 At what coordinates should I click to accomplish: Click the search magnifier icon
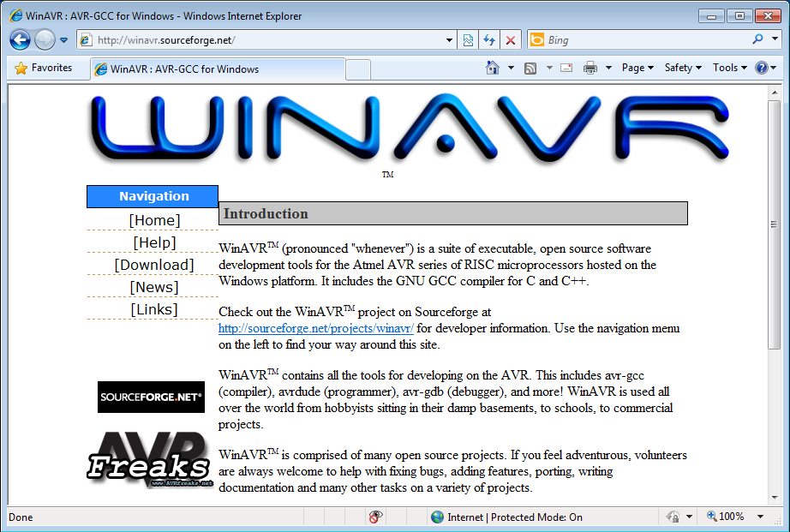(757, 39)
